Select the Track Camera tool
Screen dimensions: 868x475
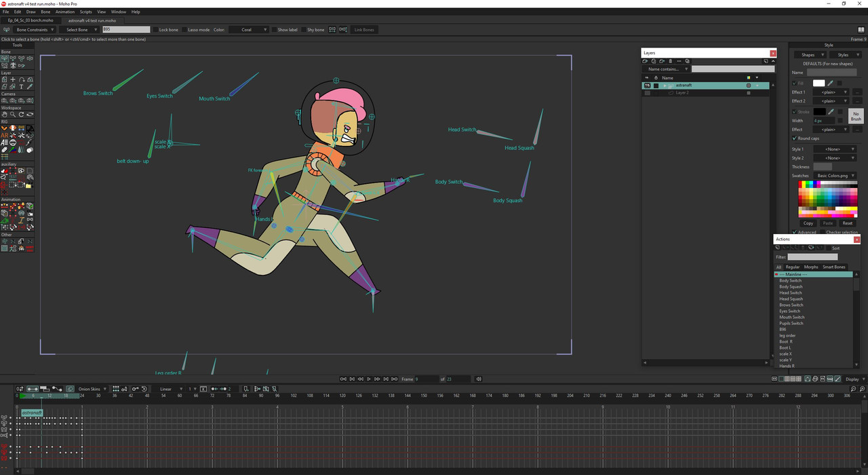click(x=5, y=100)
